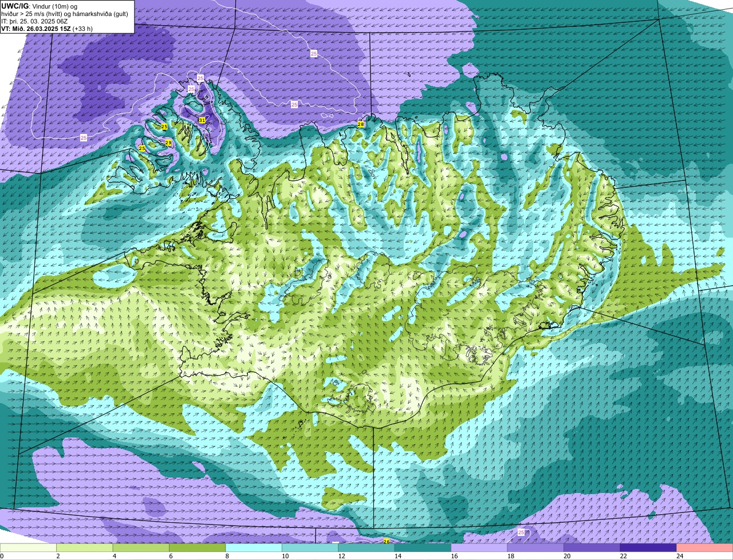
Task: Click the pink above-24 m/s legend swatch
Action: (x=705, y=547)
